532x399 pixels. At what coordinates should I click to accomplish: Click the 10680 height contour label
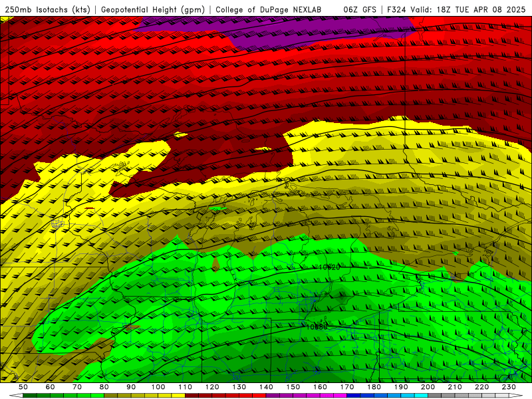(317, 327)
